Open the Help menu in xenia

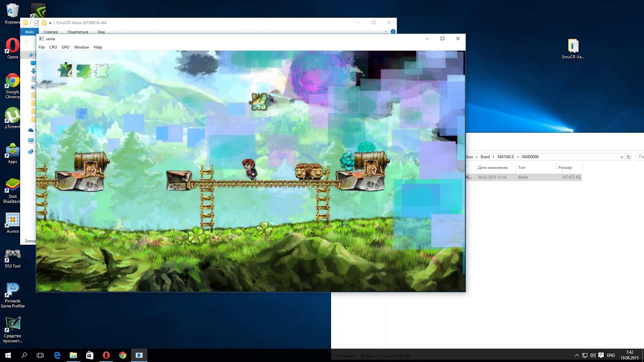[x=98, y=47]
